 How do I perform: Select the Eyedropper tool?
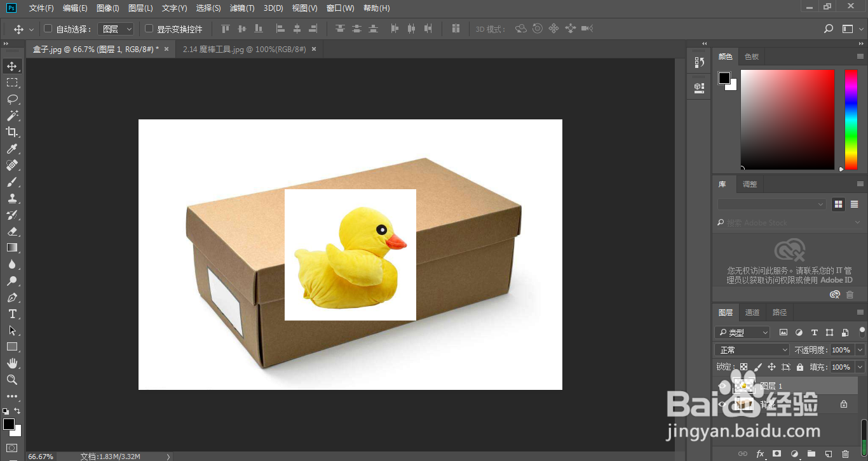pyautogui.click(x=12, y=149)
